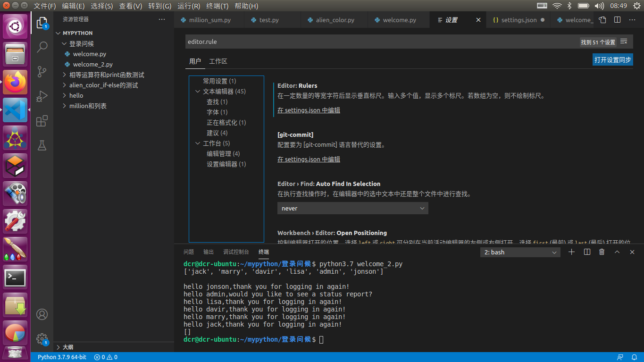Split the terminal using the split icon

click(586, 252)
